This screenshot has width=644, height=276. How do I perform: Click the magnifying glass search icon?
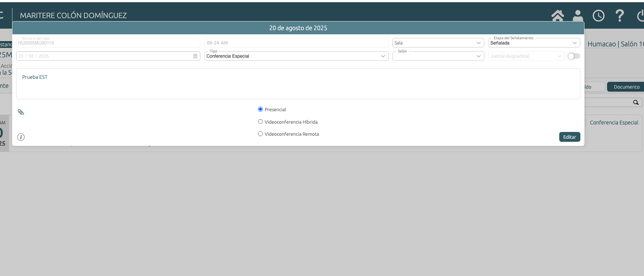point(636,103)
